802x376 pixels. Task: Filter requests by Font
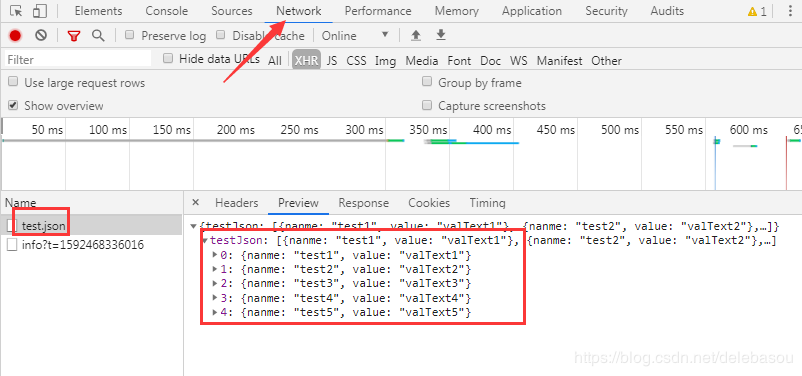pos(459,60)
